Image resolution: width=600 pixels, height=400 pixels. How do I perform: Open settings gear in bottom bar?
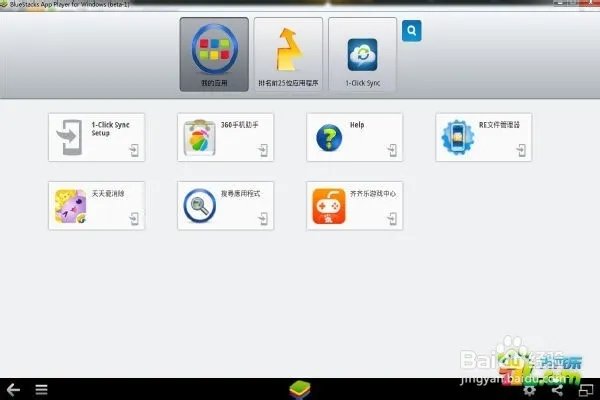[530, 390]
